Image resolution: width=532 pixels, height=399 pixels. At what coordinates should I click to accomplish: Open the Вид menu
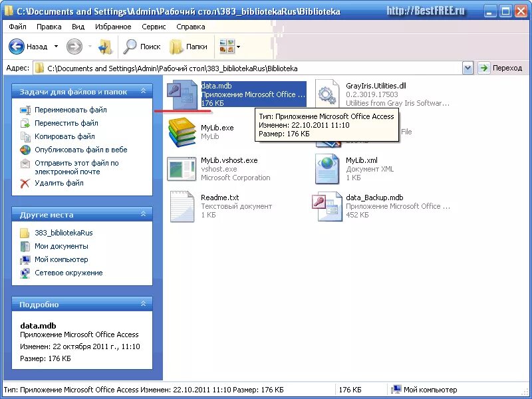click(78, 27)
